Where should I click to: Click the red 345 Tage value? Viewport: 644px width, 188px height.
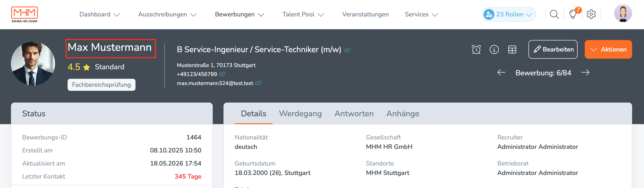(x=188, y=176)
